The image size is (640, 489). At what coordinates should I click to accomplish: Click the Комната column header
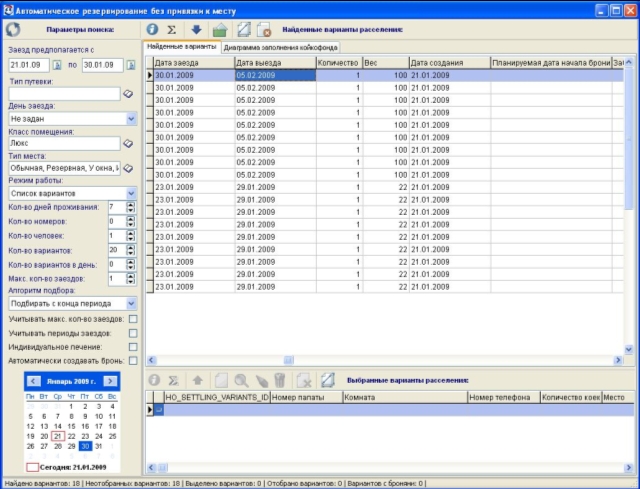point(405,397)
